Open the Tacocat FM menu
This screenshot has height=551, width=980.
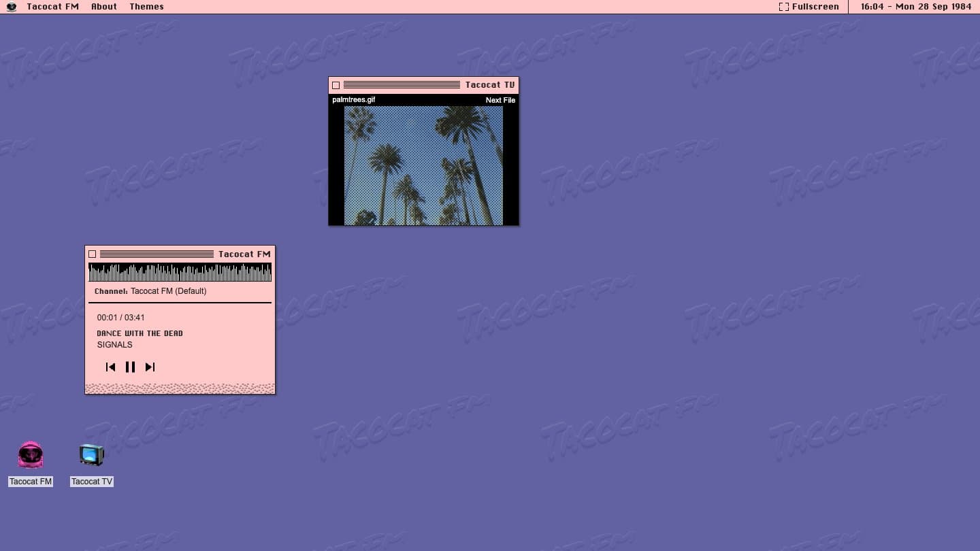coord(52,7)
